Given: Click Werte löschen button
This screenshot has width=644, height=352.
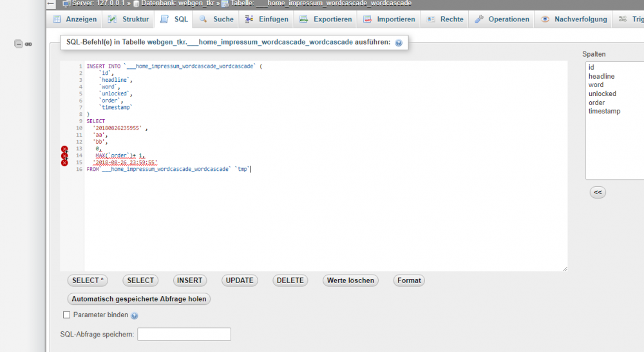Looking at the screenshot, I should point(350,280).
